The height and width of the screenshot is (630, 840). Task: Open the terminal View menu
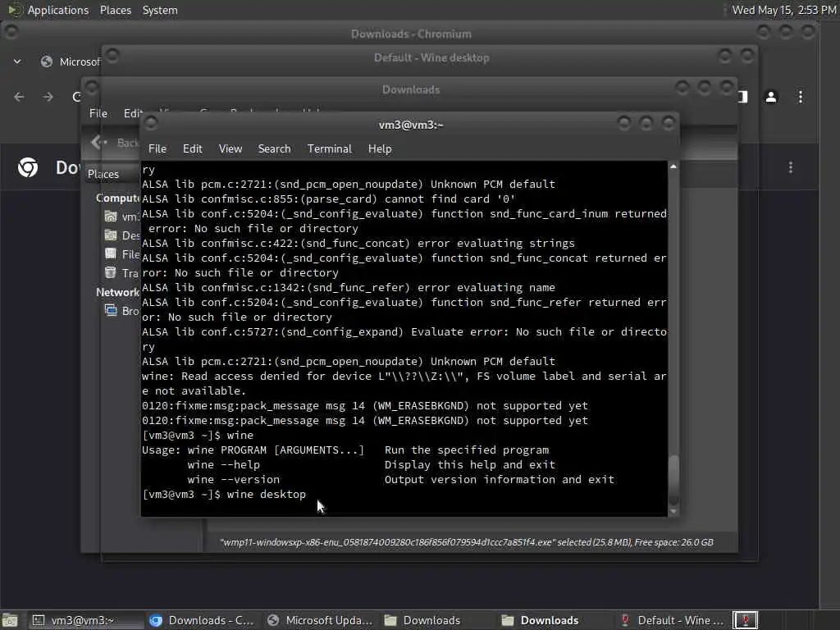(231, 149)
